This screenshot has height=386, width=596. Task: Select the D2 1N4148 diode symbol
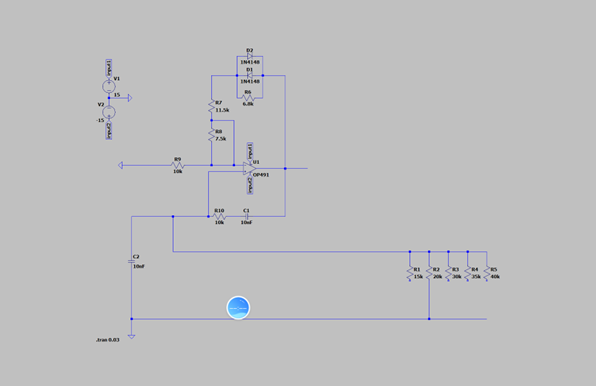coord(250,56)
